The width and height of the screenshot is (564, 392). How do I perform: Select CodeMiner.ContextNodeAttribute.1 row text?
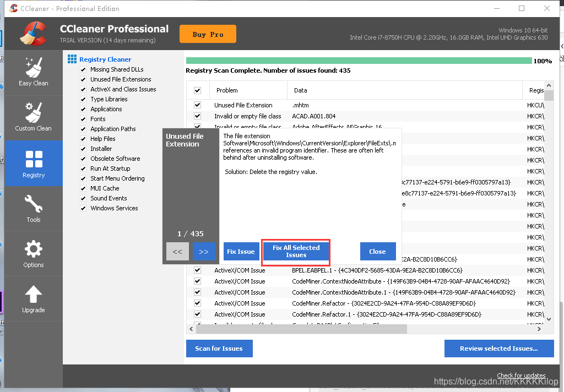(404, 292)
